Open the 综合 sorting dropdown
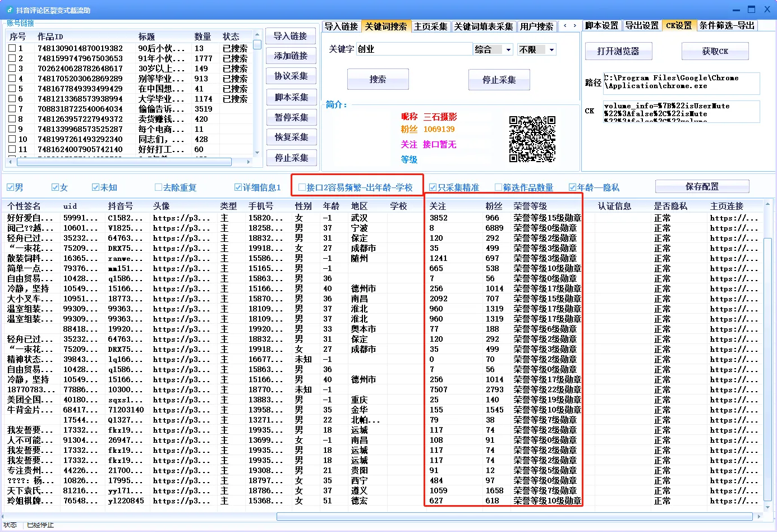Screen dimensions: 777x532 493,49
